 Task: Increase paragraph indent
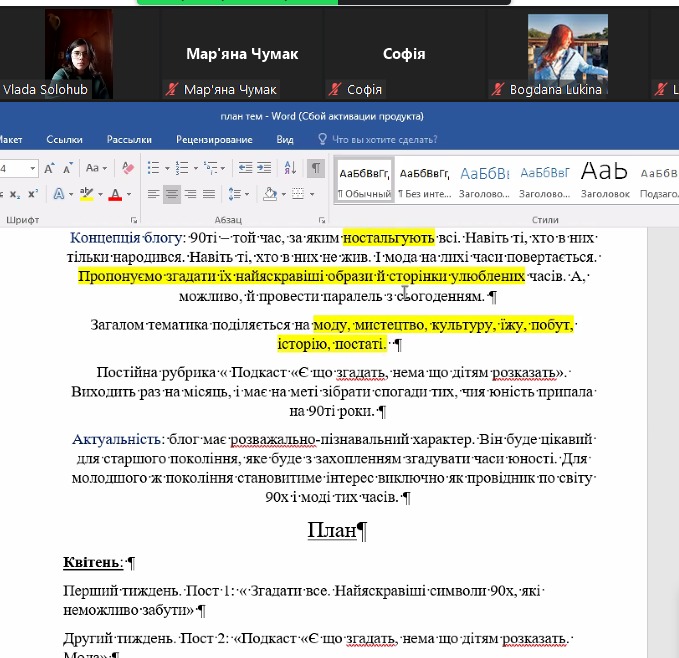(x=264, y=168)
